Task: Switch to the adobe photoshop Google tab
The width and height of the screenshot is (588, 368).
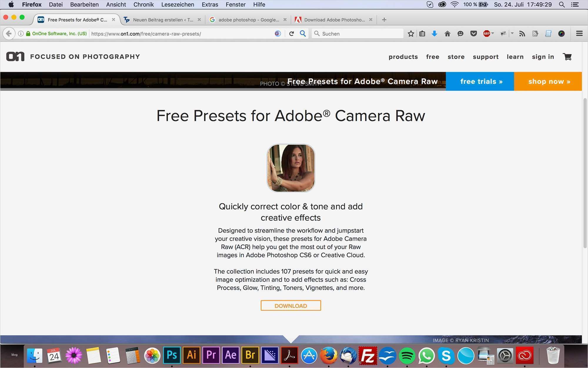Action: point(248,20)
